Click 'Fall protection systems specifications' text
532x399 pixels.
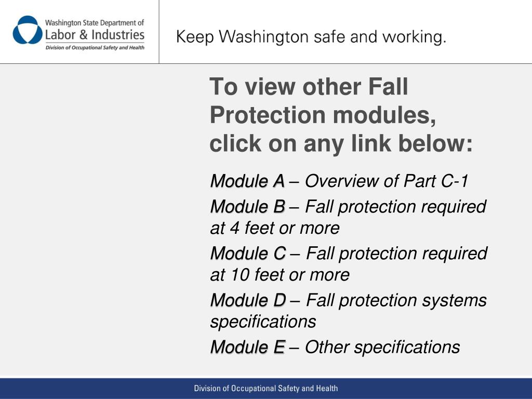(349, 311)
